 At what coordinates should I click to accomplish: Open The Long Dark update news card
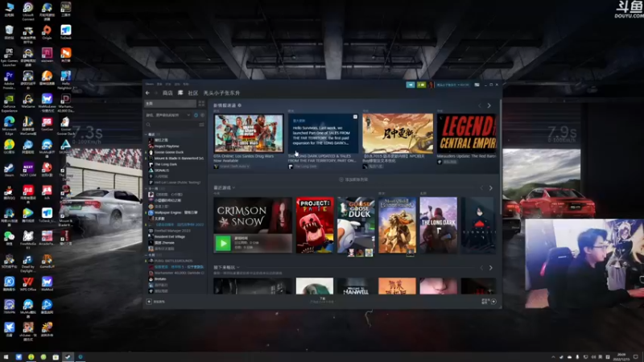[324, 134]
